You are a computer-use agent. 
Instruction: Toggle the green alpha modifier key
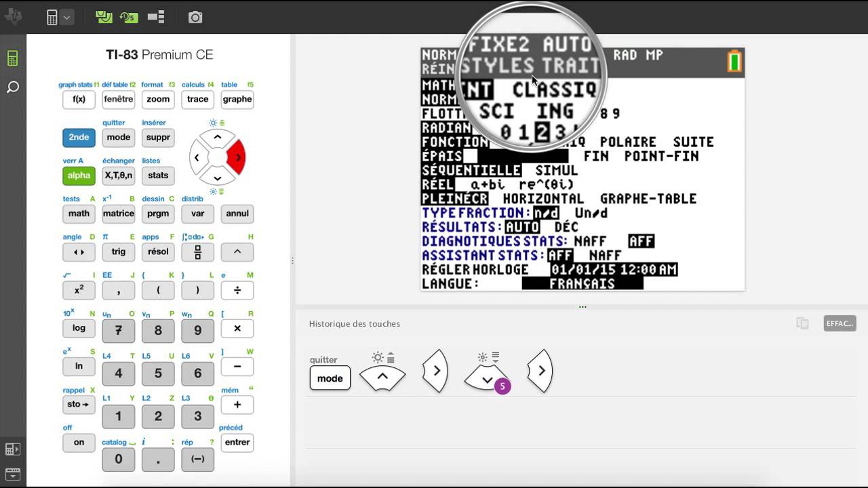pyautogui.click(x=79, y=176)
